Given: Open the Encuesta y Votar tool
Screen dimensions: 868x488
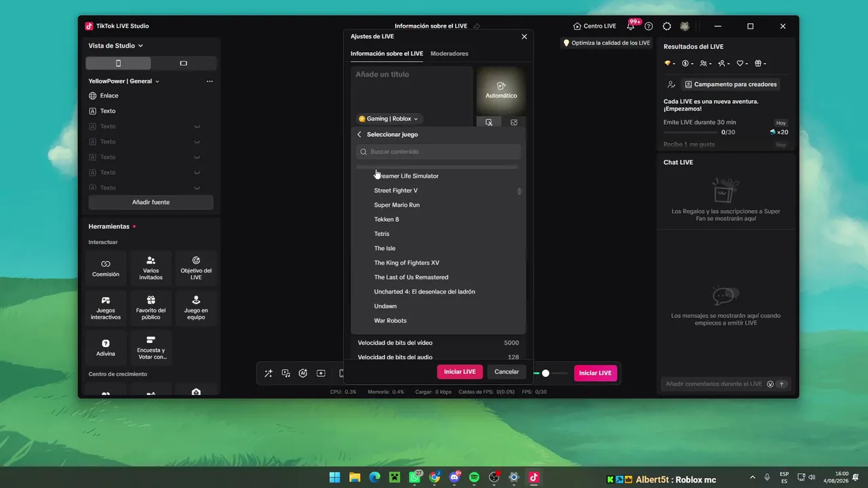Looking at the screenshot, I should (151, 348).
